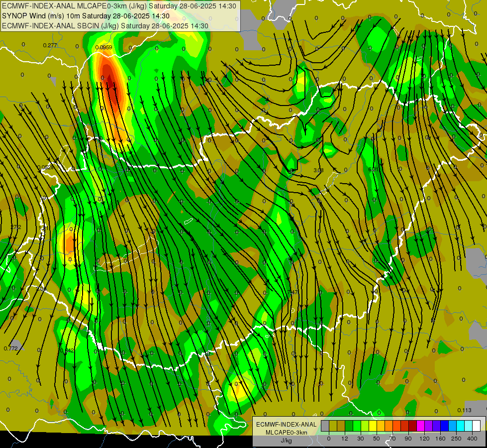Image resolution: width=487 pixels, height=448 pixels.
Task: Select the SYNOP Wind (m/s) 10m title line
Action: pos(86,16)
